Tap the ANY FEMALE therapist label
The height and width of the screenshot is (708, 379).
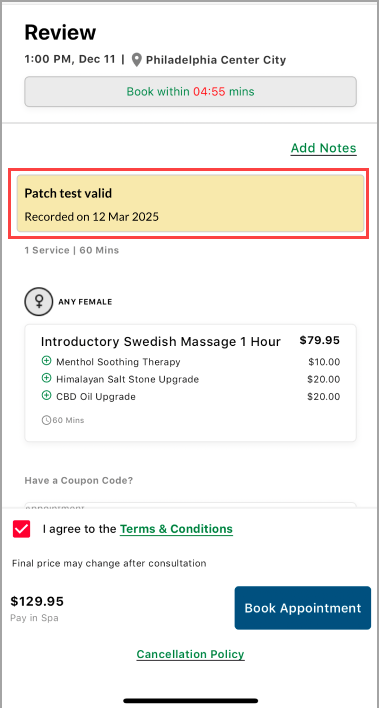click(85, 302)
